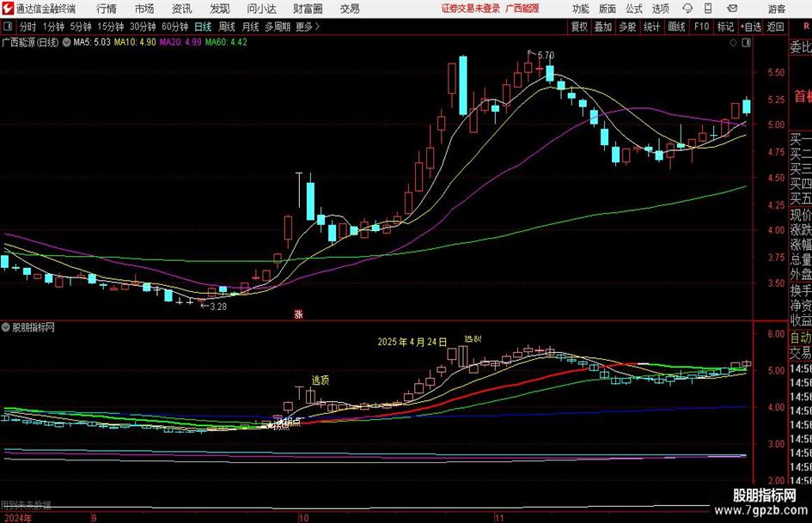Open the 行情 menu
The width and height of the screenshot is (812, 523).
click(x=107, y=9)
